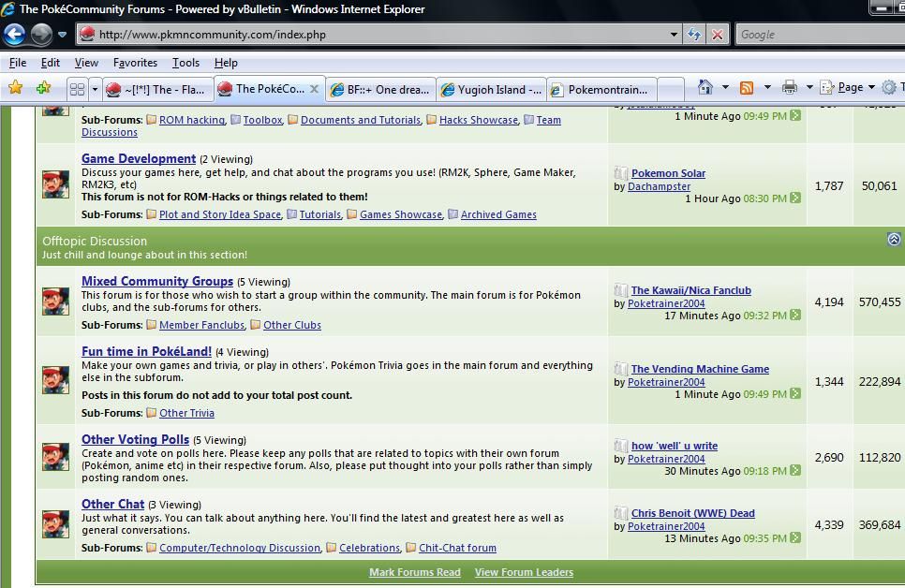This screenshot has width=905, height=588.
Task: Open the Tutorials sub-forum link
Action: pos(320,214)
